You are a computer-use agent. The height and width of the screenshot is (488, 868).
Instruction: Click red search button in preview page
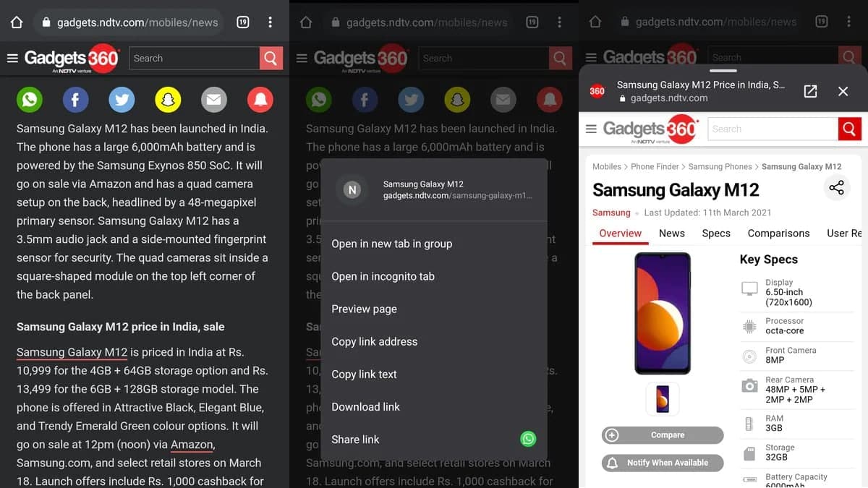tap(849, 129)
